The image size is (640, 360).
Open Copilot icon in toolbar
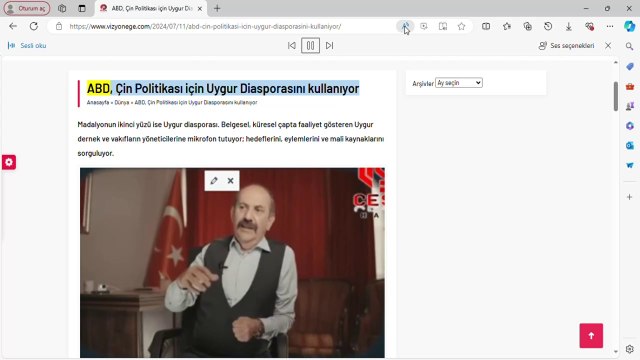click(629, 26)
